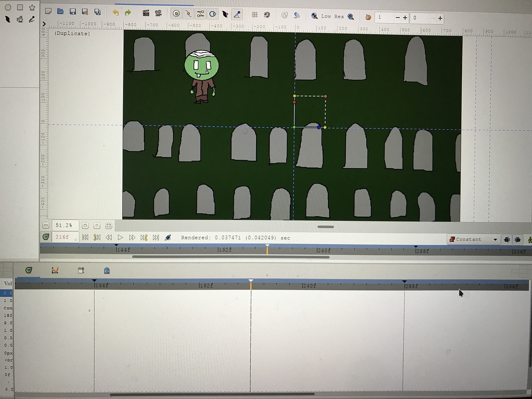The image size is (532, 399).
Task: Select the Circle tool in toolbox
Action: [x=8, y=8]
